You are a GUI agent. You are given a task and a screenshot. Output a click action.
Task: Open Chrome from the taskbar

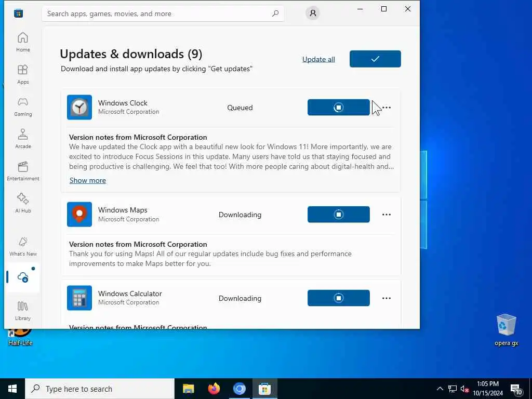pyautogui.click(x=239, y=389)
